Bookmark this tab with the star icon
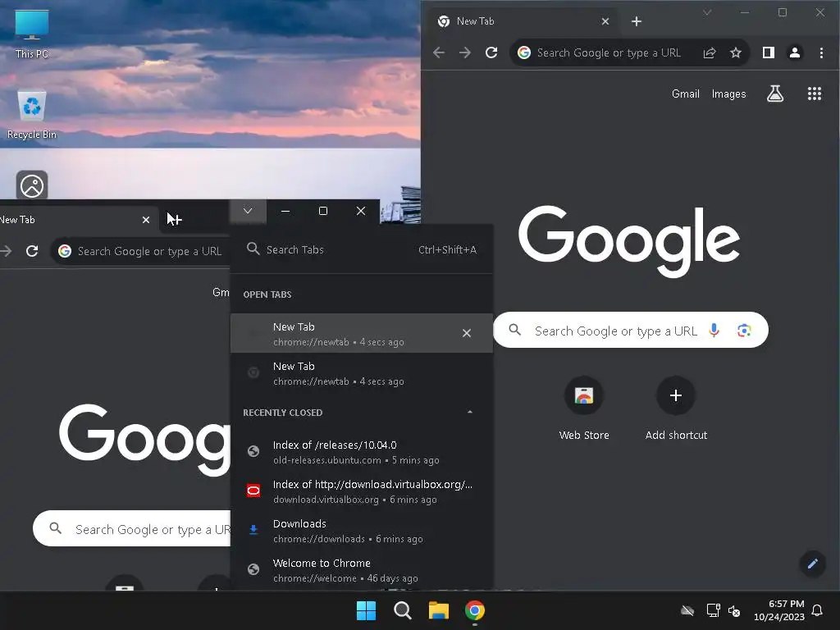The image size is (840, 630). (x=736, y=52)
